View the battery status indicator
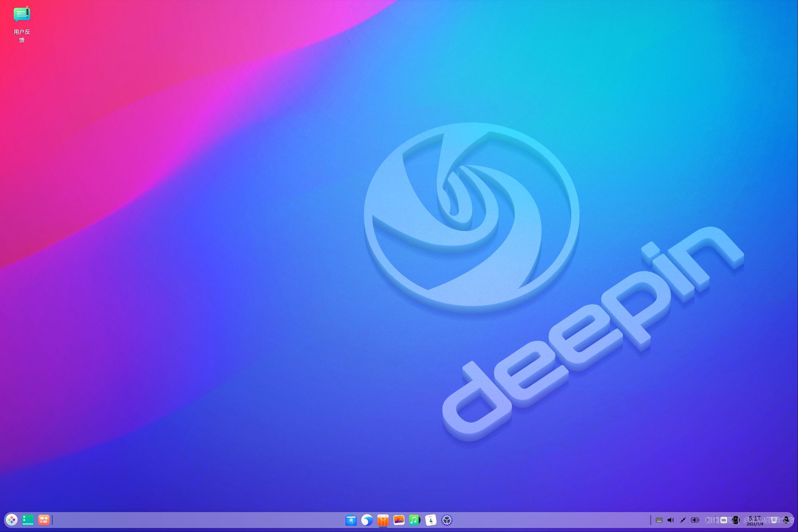Viewport: 798px width, 532px height. click(695, 520)
